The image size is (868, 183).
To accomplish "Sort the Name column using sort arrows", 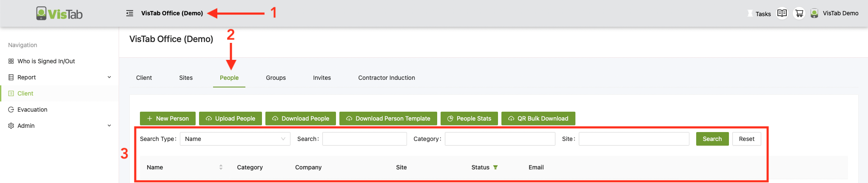I will click(x=221, y=167).
